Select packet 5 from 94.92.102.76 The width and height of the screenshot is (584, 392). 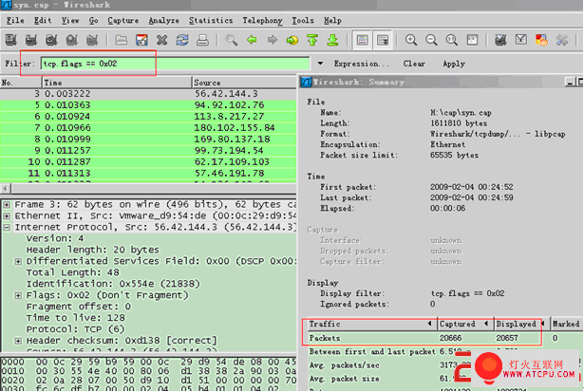point(148,105)
